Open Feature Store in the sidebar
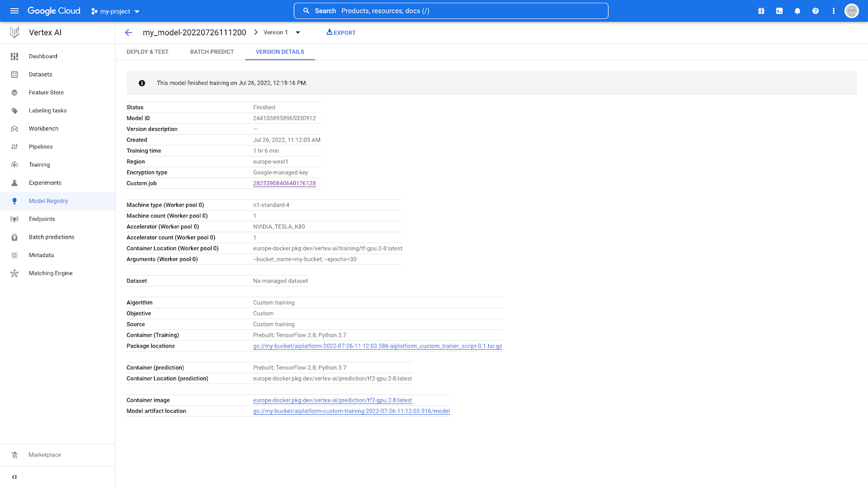 (46, 93)
